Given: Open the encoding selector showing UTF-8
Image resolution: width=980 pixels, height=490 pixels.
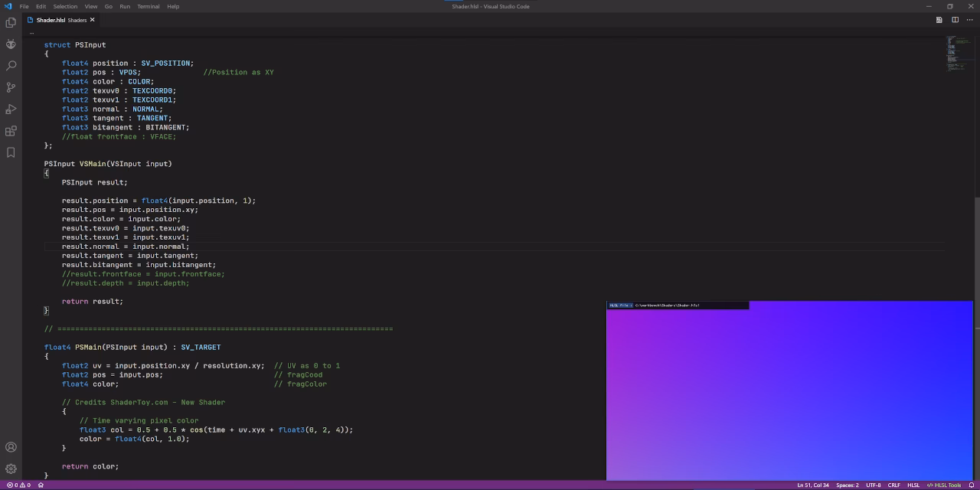Looking at the screenshot, I should click(873, 485).
